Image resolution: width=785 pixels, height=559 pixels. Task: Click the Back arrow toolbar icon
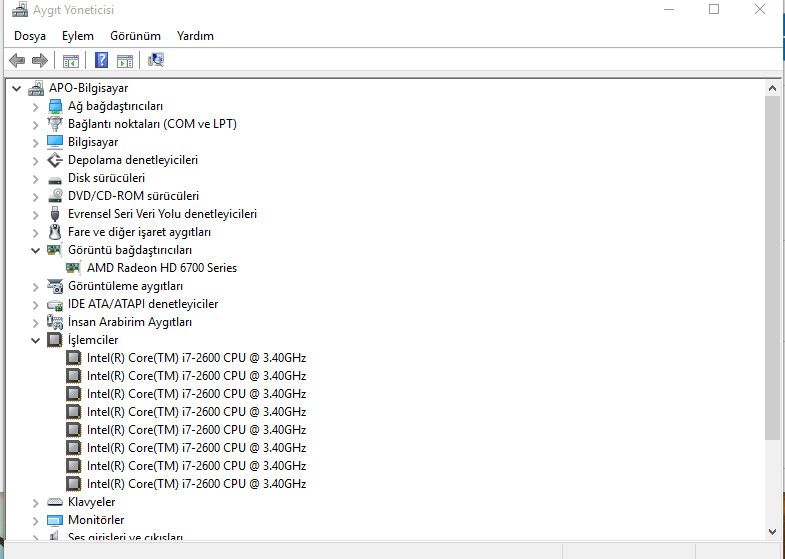17,61
